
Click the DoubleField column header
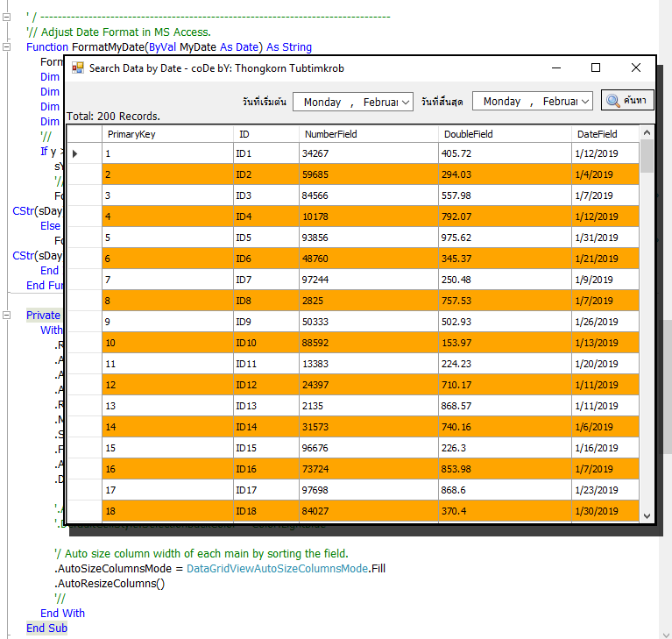(505, 134)
